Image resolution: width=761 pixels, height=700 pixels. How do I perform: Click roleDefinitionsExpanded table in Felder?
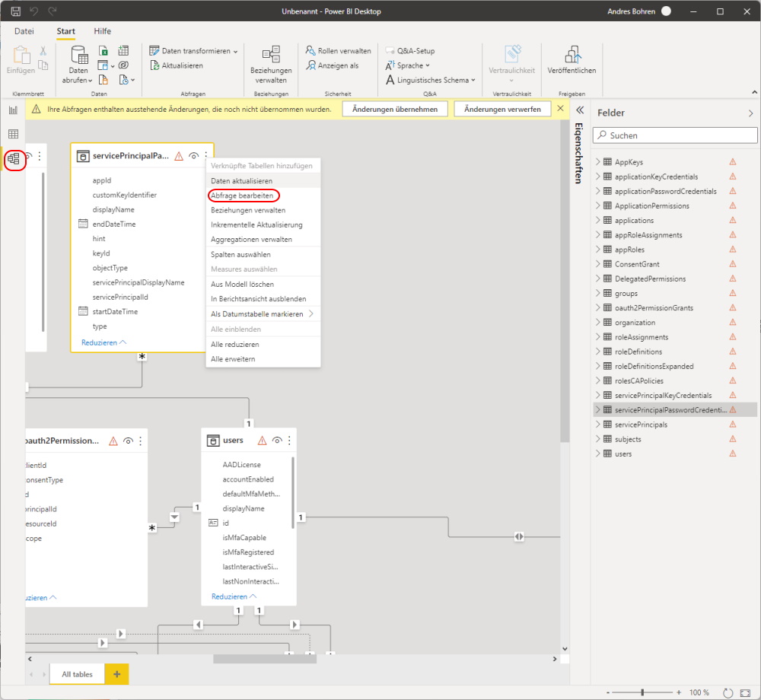[x=654, y=366]
